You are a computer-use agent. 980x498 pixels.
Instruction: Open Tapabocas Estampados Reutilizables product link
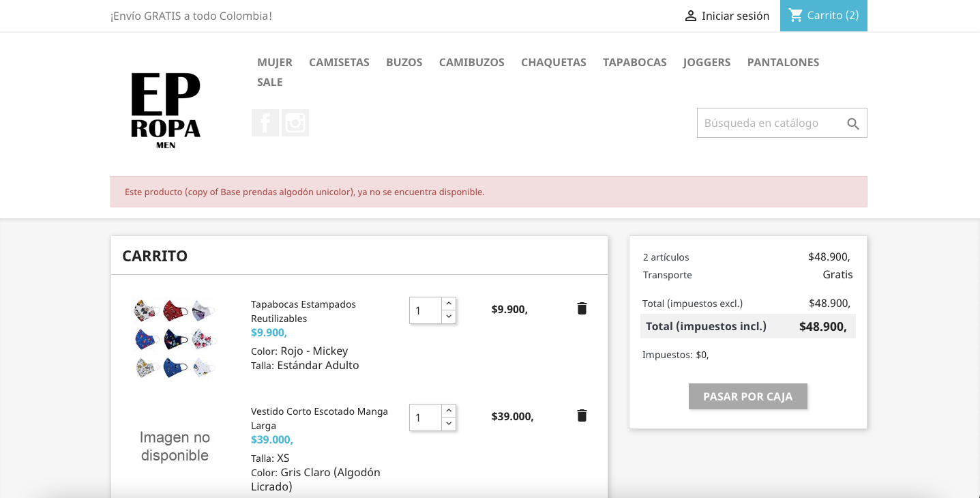(303, 311)
